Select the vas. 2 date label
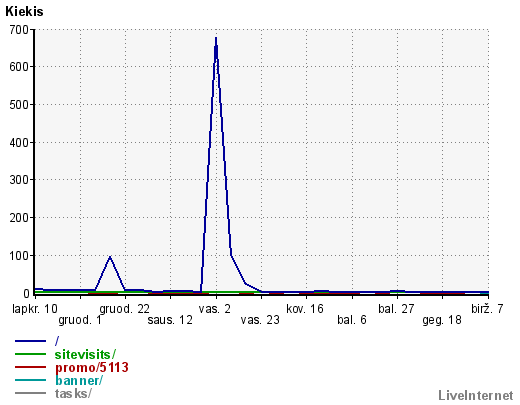Image resolution: width=520 pixels, height=405 pixels. [215, 309]
